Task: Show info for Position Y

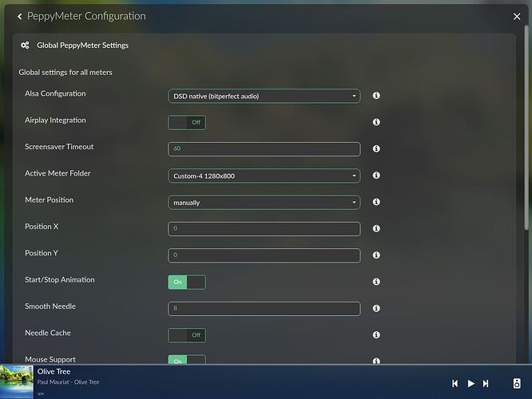Action: tap(376, 255)
